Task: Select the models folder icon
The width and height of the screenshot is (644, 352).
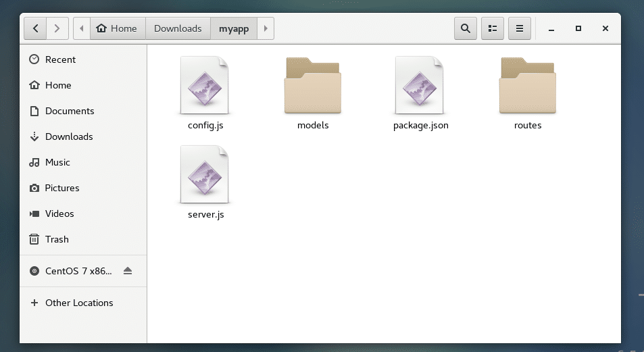Action: [x=313, y=85]
